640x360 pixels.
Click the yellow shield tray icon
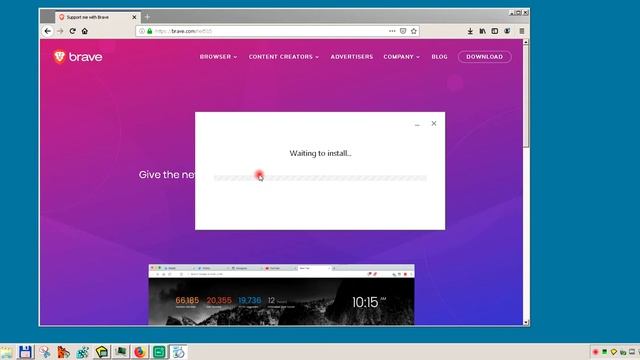613,352
